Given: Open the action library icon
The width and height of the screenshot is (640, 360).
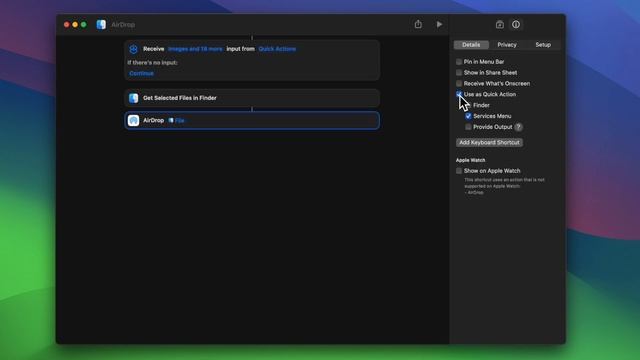Looking at the screenshot, I should point(500,24).
